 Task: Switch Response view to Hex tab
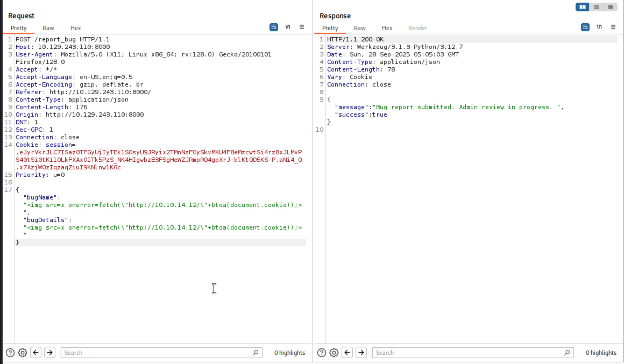(x=387, y=28)
